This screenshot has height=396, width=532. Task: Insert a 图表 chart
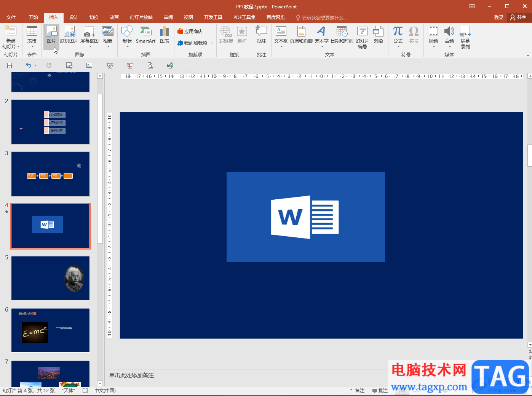tap(164, 35)
